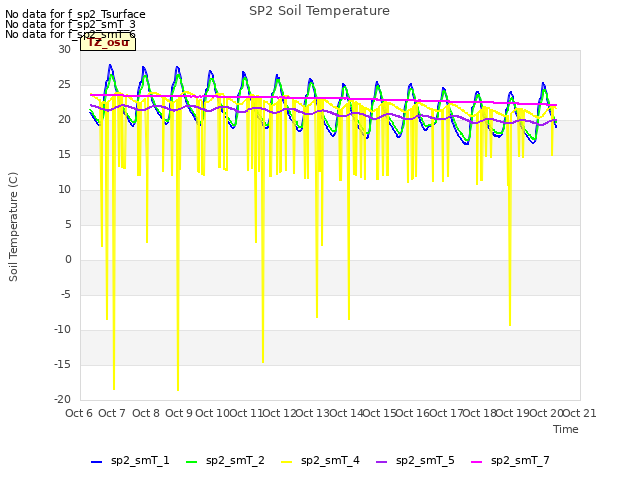Image resolution: width=640 pixels, height=480 pixels.
Task: Click the -5 y-axis tick label
Action: pos(66,294)
